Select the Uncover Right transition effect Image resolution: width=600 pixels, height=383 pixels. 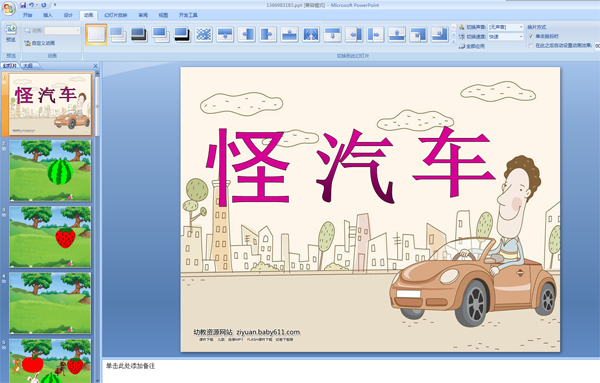tap(375, 34)
